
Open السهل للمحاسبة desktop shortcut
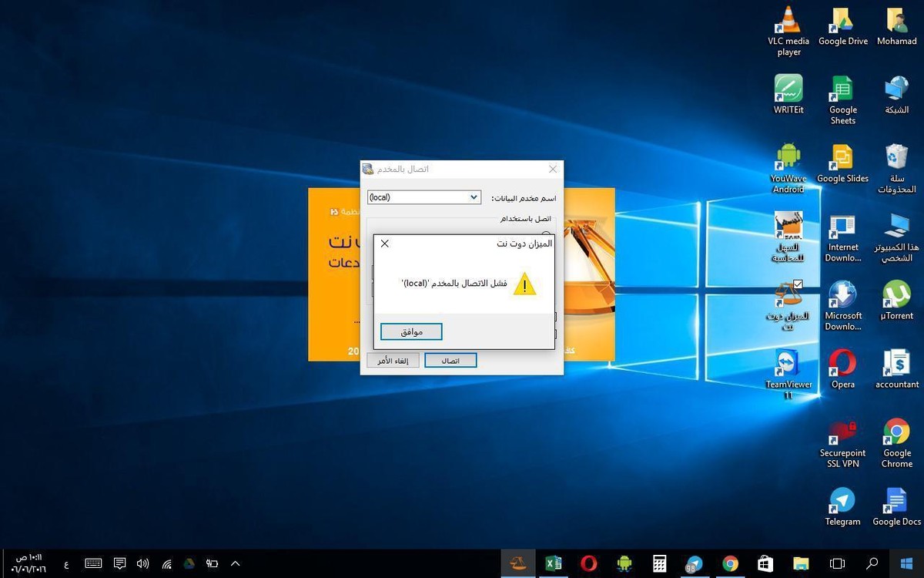coord(788,237)
